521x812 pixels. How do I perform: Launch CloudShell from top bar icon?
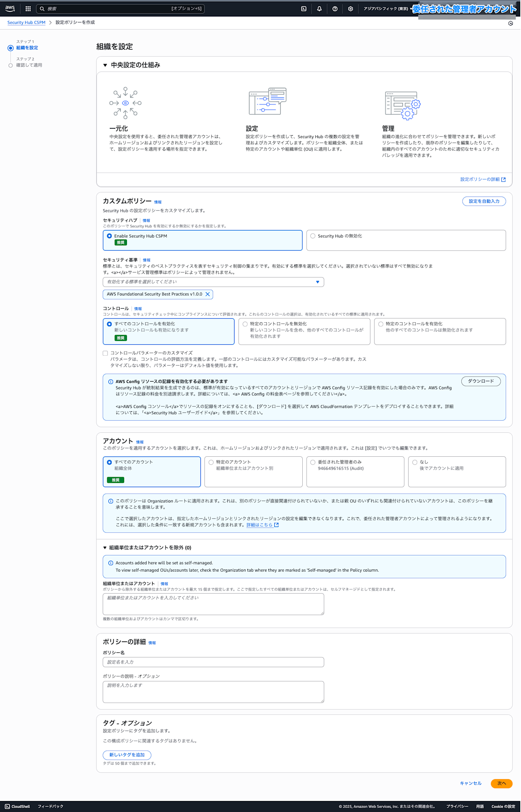(x=304, y=9)
